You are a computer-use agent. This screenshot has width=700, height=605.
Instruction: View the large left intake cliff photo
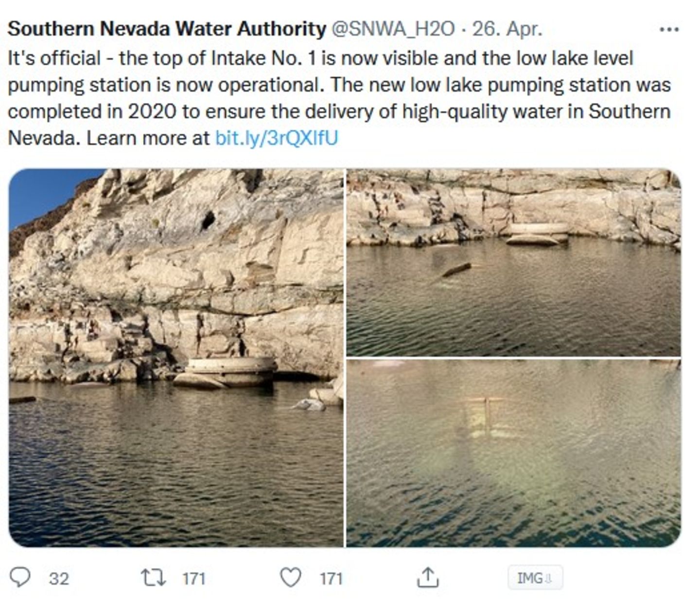176,358
